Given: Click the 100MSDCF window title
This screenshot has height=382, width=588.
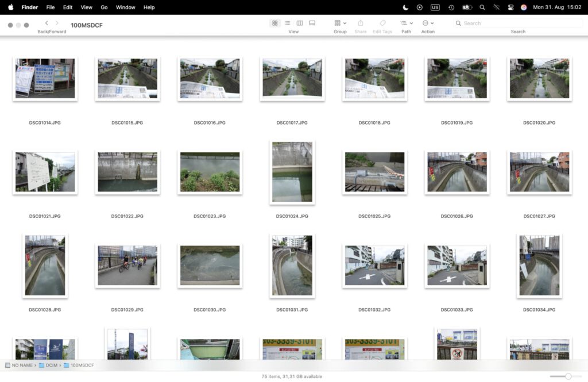Looking at the screenshot, I should tap(87, 25).
